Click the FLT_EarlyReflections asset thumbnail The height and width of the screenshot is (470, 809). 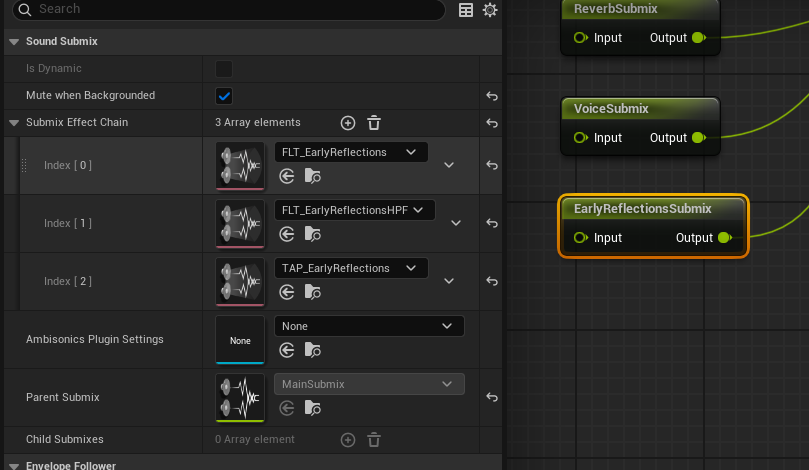click(x=240, y=166)
